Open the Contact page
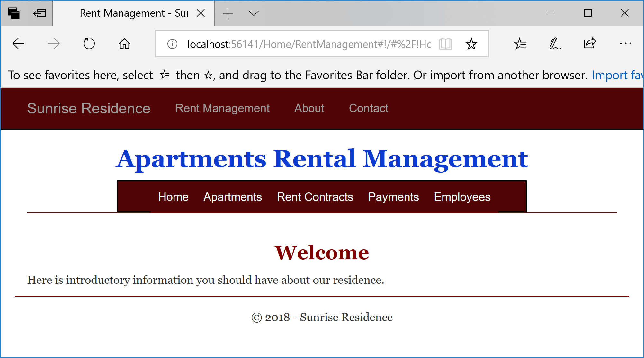 (x=369, y=108)
